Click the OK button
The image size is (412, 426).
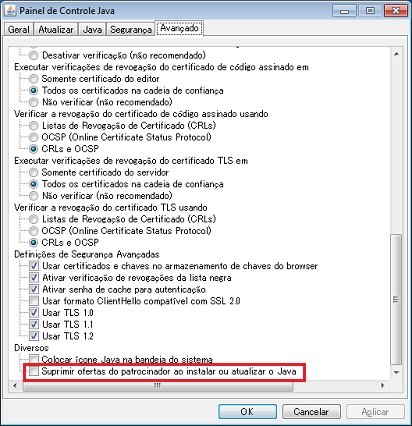click(x=247, y=412)
